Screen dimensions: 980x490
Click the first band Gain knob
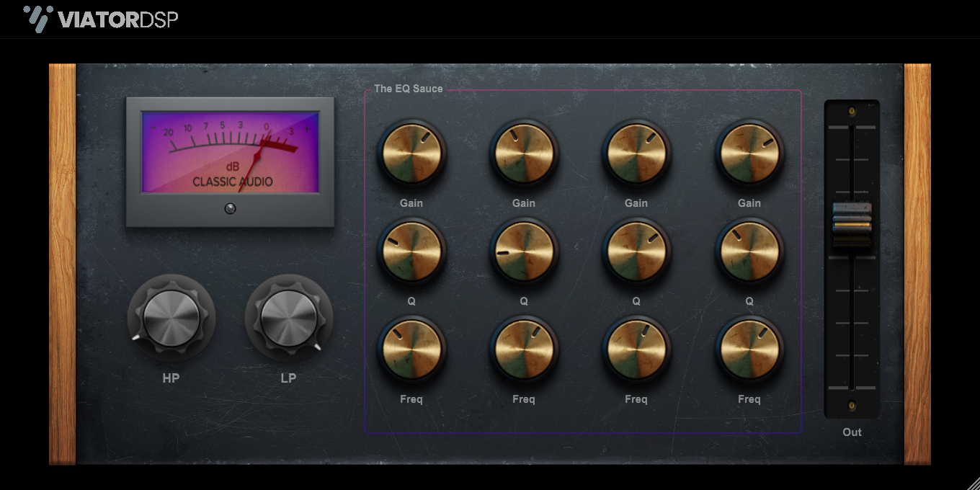pos(411,153)
